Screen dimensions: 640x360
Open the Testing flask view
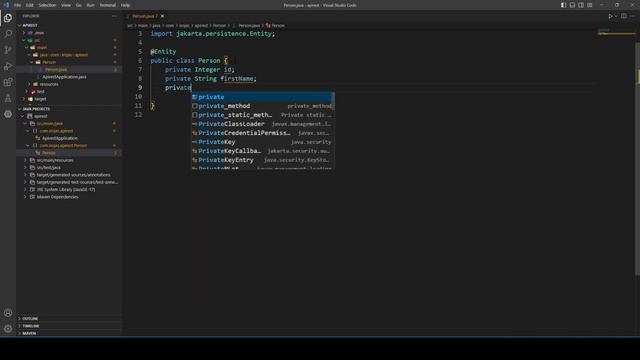tap(8, 98)
